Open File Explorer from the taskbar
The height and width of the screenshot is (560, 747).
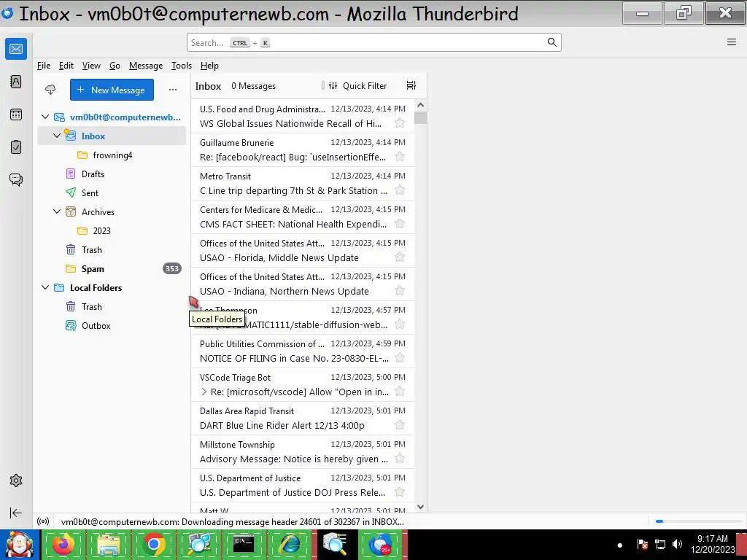[108, 544]
